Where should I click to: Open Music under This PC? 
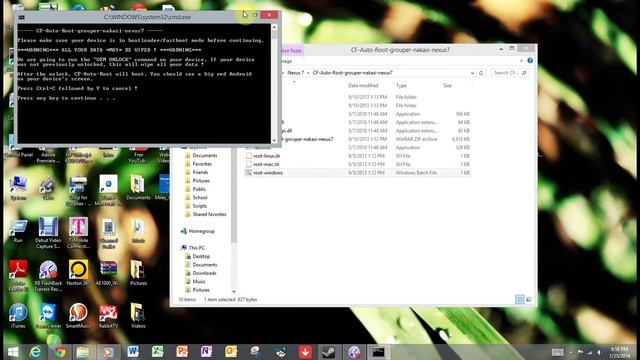tap(199, 282)
